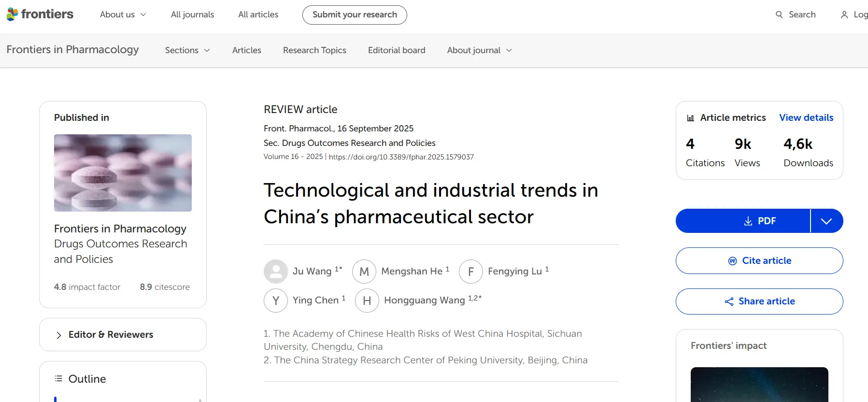Image resolution: width=868 pixels, height=402 pixels.
Task: Click Submit your research button
Action: tap(355, 14)
